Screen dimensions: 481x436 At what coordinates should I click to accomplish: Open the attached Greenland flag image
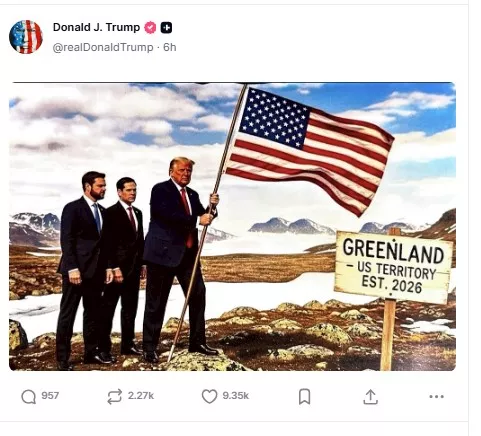[232, 226]
